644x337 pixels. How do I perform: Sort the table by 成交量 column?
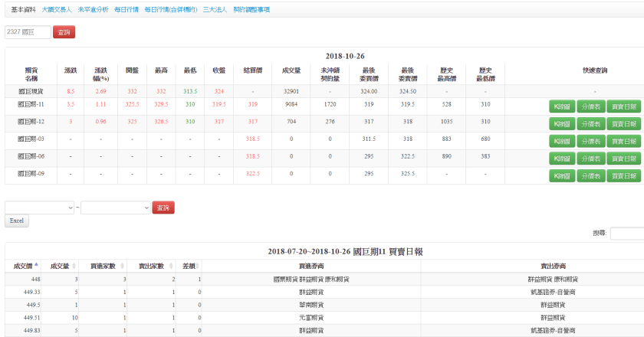point(61,266)
